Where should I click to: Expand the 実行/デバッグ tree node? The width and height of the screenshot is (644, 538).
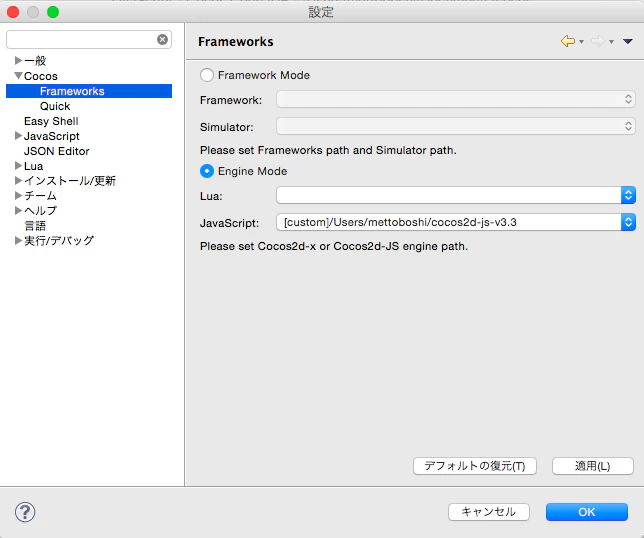click(x=18, y=241)
